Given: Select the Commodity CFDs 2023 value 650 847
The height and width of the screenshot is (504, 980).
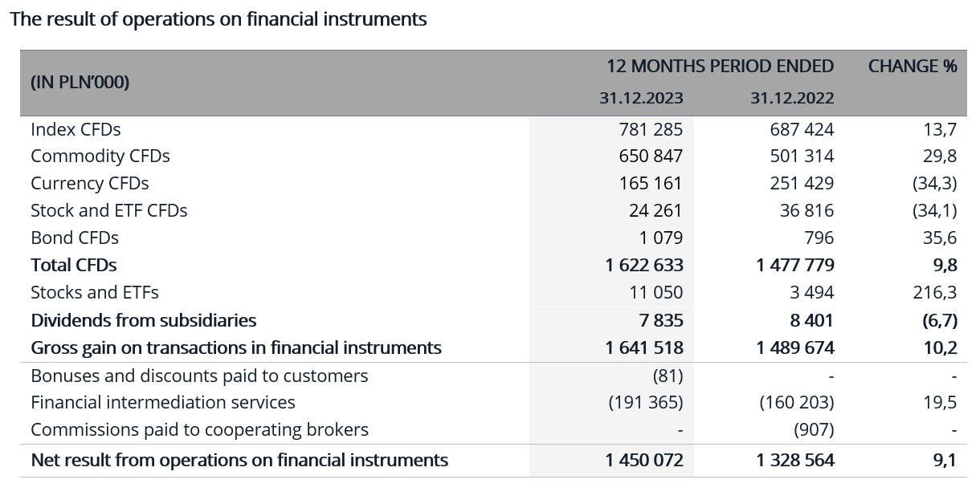Looking at the screenshot, I should [x=650, y=156].
